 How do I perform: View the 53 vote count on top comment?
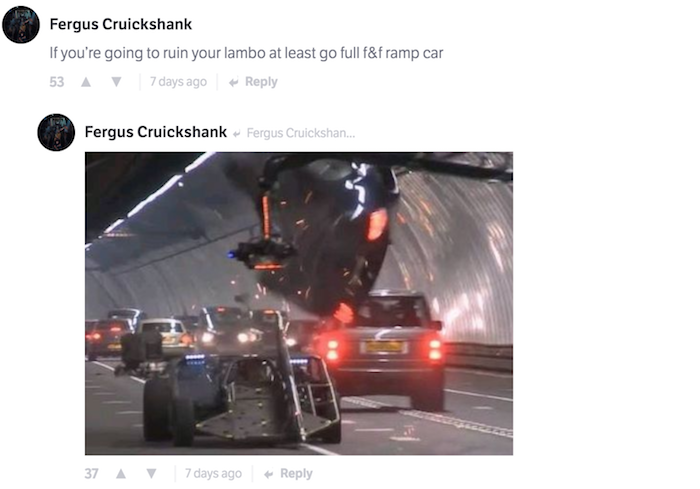pos(57,82)
